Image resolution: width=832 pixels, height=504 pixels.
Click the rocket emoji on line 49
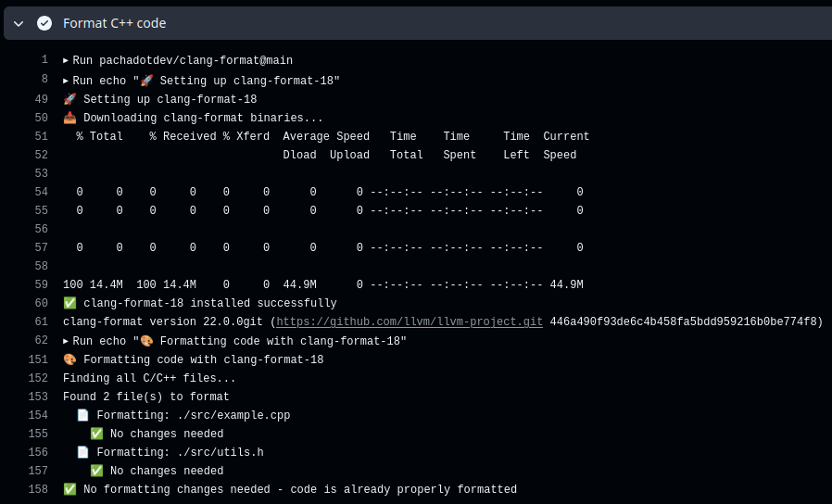click(69, 99)
